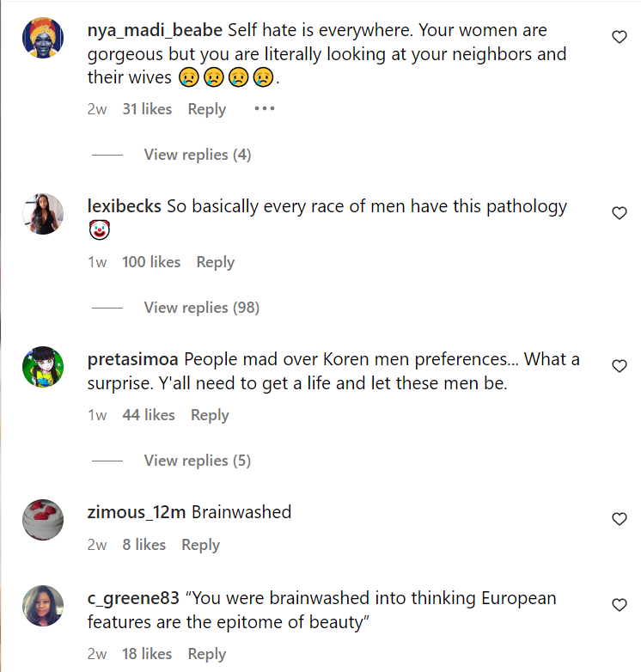Click zimous_12m's profile picture
This screenshot has height=672, width=641.
pos(42,519)
